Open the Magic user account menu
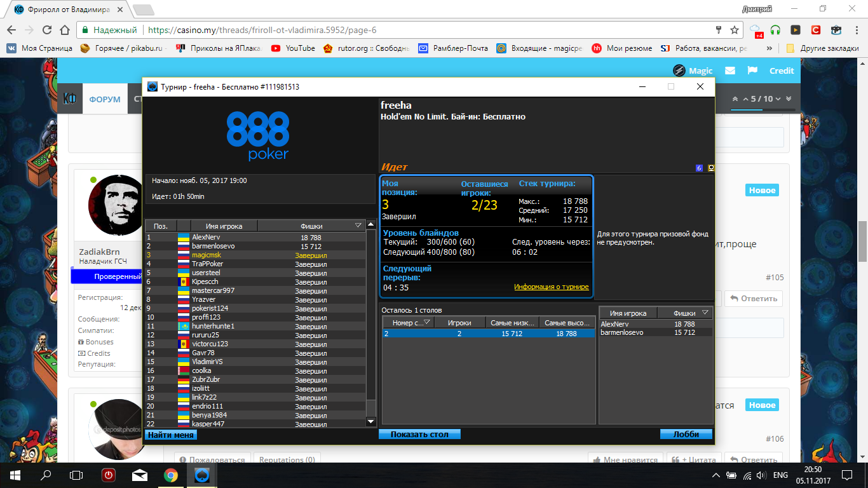The height and width of the screenshot is (488, 868). point(693,71)
